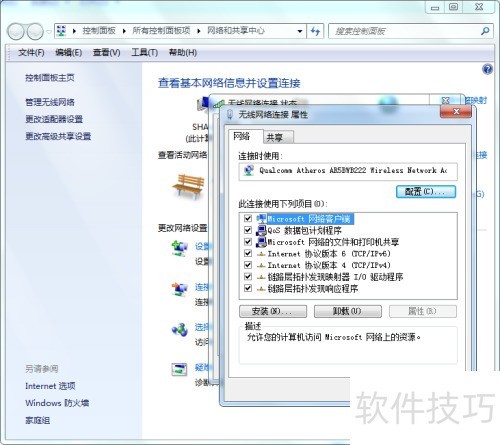Toggle Internet 协议版本 4 (TCP/IPv4) checkbox
This screenshot has width=500, height=445.
(x=248, y=265)
